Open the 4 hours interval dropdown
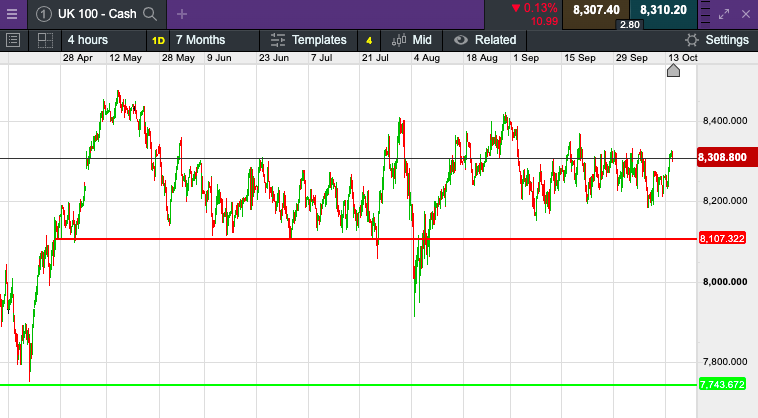This screenshot has height=418, width=758. pyautogui.click(x=104, y=40)
